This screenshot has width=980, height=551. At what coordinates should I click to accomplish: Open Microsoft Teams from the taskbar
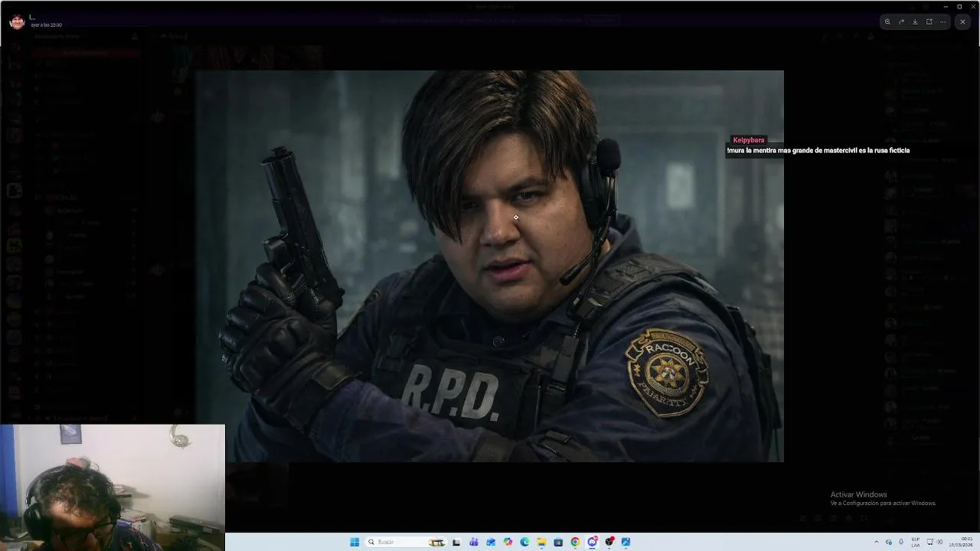coord(474,542)
